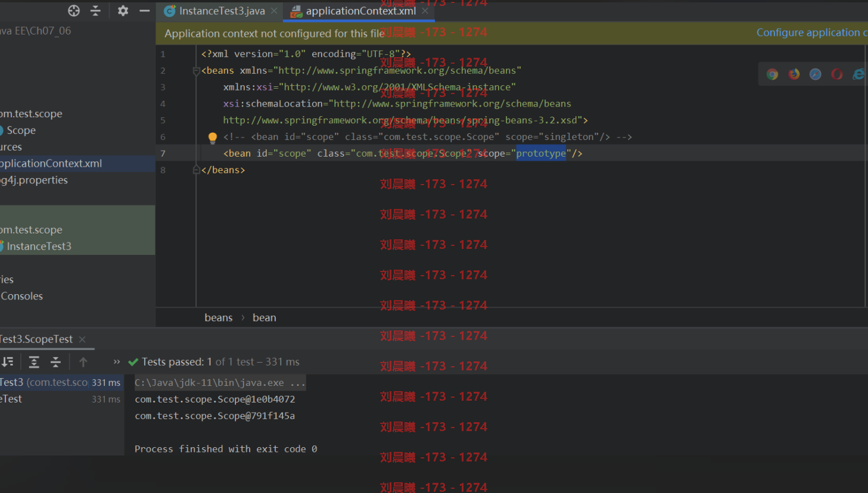Close the InstanceTest3.java tab
Viewport: 868px width, 493px height.
coord(274,11)
